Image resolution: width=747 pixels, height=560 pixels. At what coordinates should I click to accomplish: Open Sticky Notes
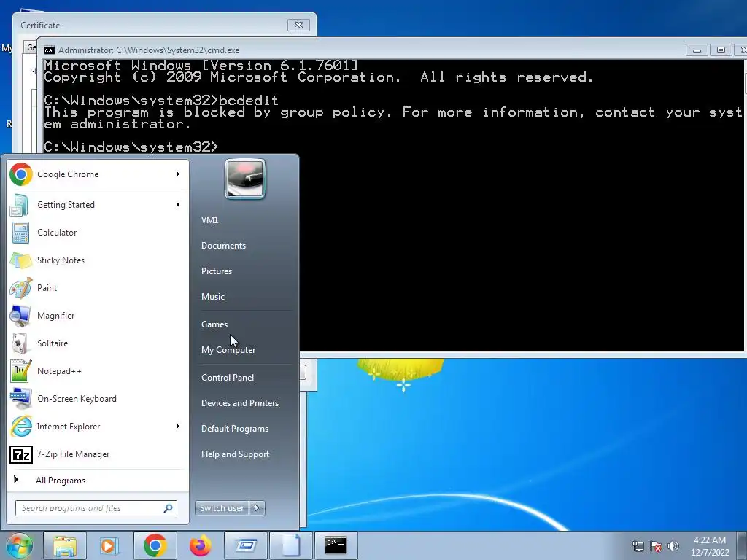(x=97, y=260)
